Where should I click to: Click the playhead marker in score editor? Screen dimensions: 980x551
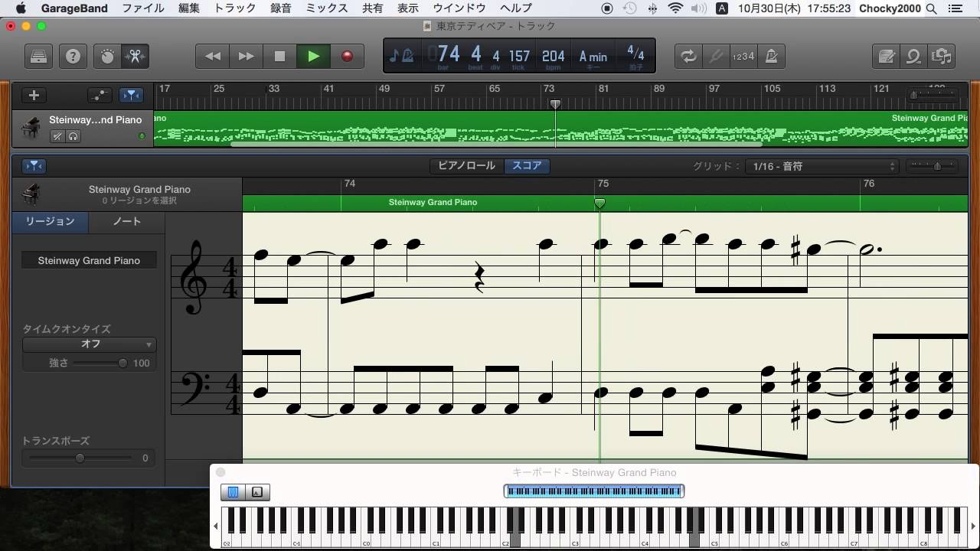point(600,204)
